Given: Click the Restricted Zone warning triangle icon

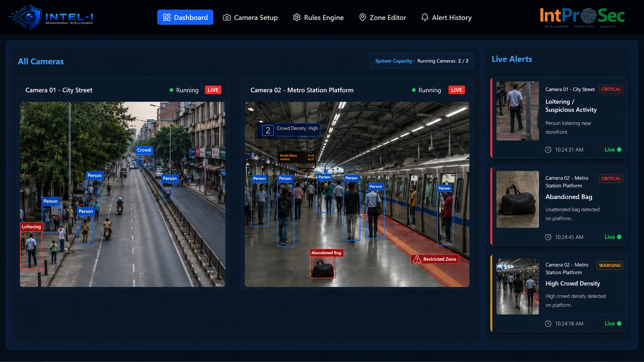Looking at the screenshot, I should [417, 259].
